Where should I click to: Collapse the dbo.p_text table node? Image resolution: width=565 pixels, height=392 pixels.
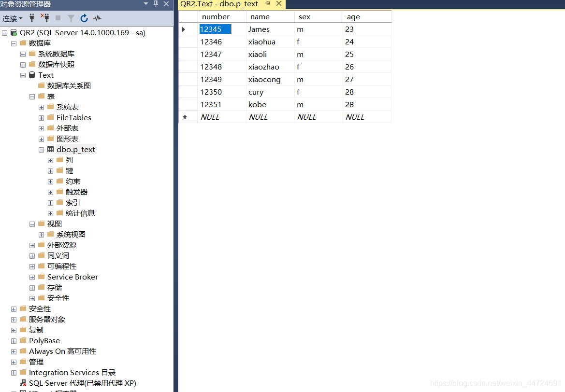[41, 149]
